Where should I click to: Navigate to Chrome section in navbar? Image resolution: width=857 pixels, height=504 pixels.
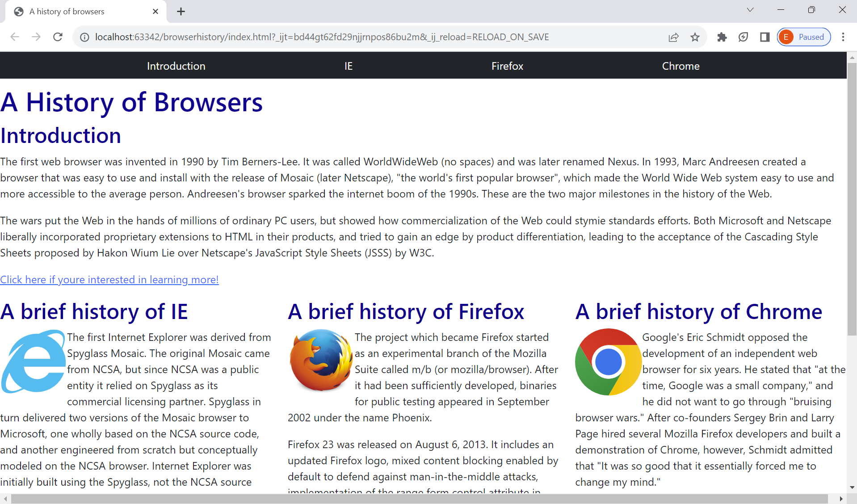click(x=681, y=66)
